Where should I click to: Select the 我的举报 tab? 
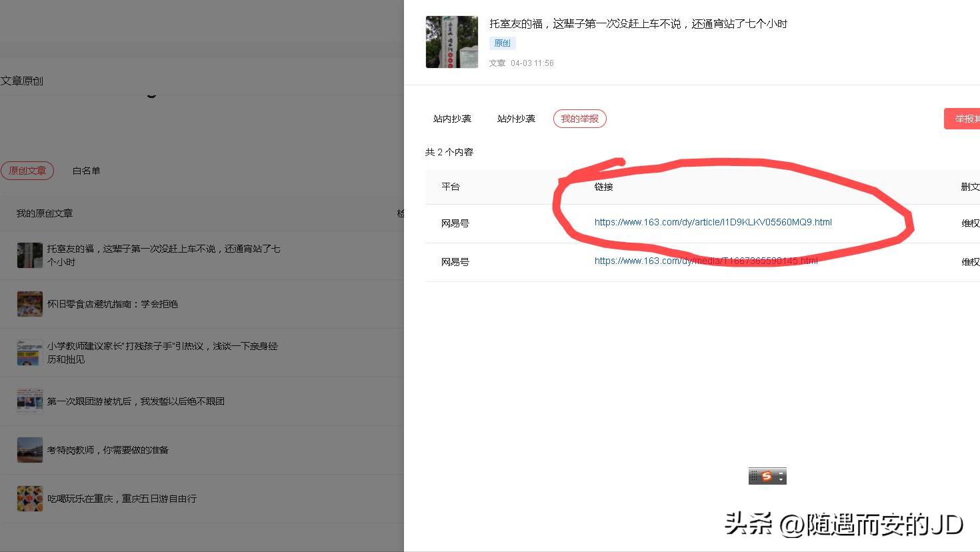(579, 118)
